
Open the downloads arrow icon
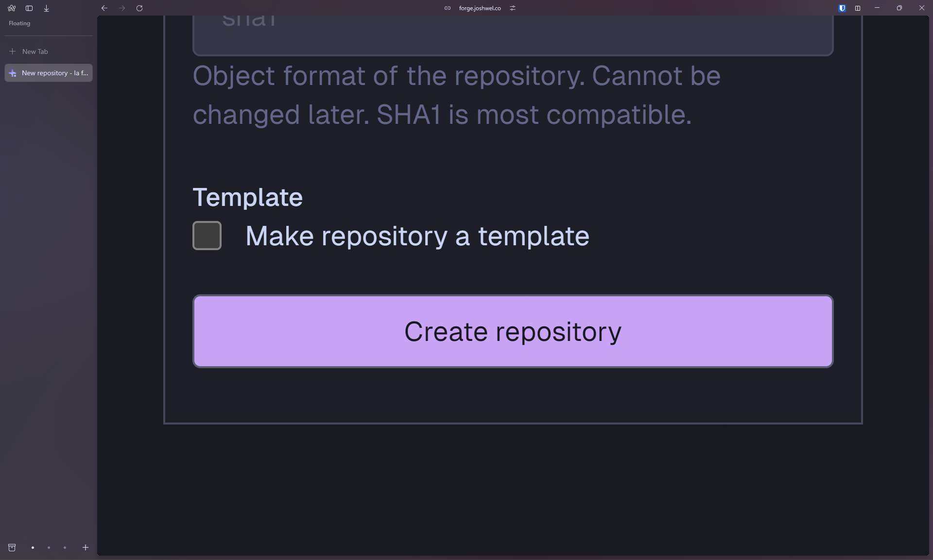click(x=47, y=8)
